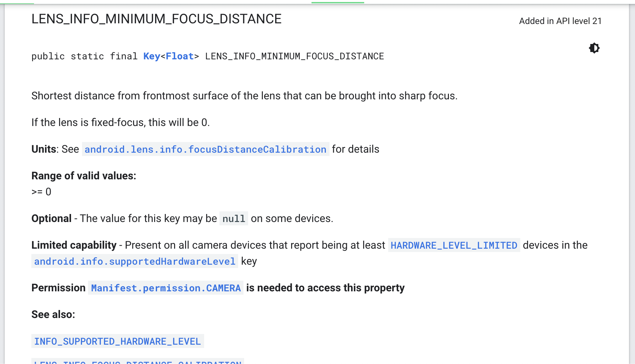Open the Float class reference link
The width and height of the screenshot is (635, 364).
coord(180,56)
